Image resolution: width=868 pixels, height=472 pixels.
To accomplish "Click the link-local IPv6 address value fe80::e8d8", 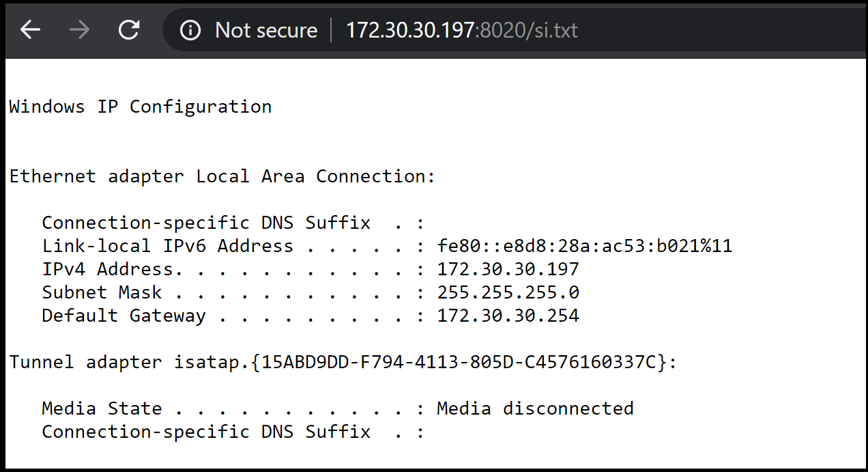I will point(584,246).
